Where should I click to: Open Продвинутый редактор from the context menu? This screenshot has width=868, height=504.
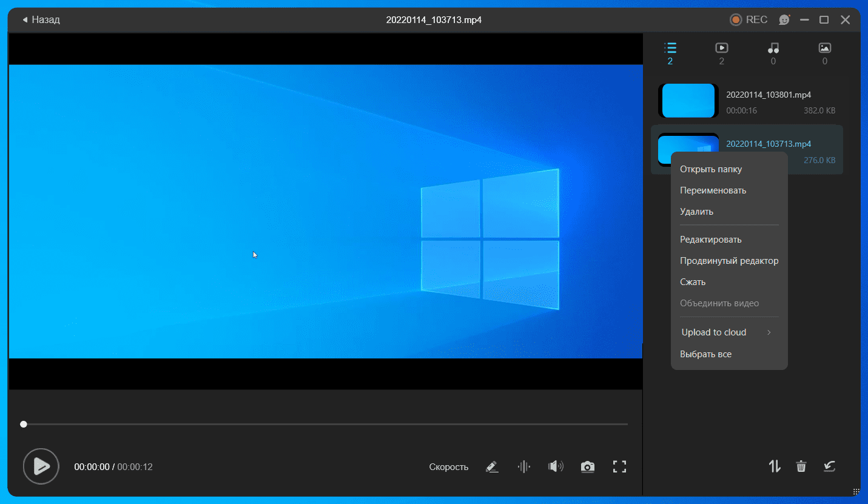coord(729,261)
